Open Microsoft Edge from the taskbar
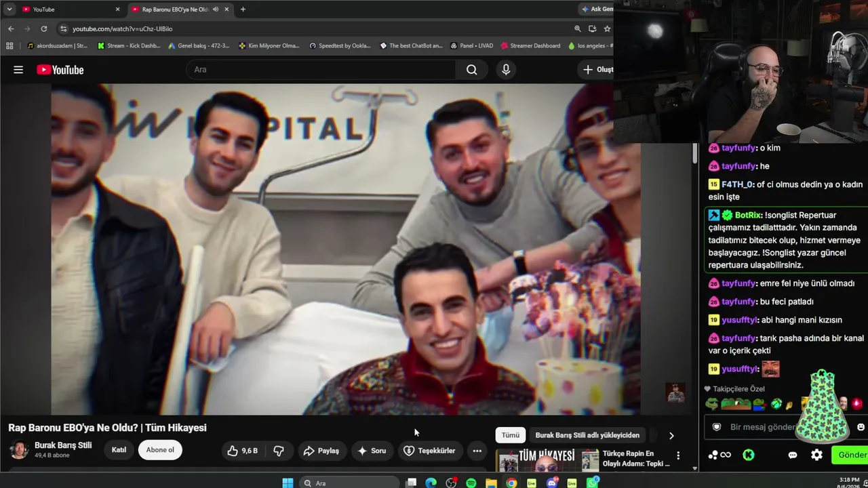This screenshot has height=488, width=868. pyautogui.click(x=431, y=483)
